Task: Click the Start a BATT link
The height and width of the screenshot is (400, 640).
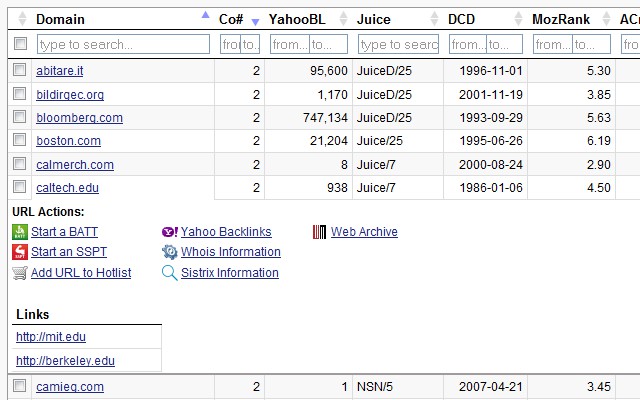Action: click(x=64, y=232)
